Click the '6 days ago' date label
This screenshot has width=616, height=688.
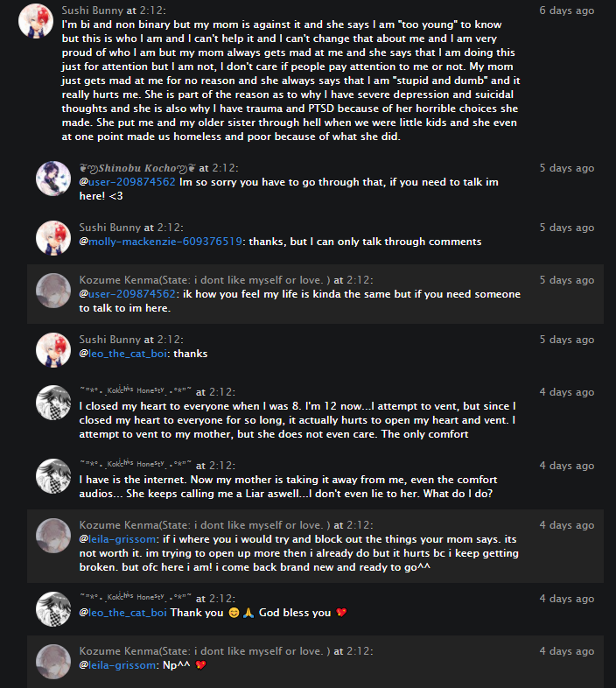(566, 11)
